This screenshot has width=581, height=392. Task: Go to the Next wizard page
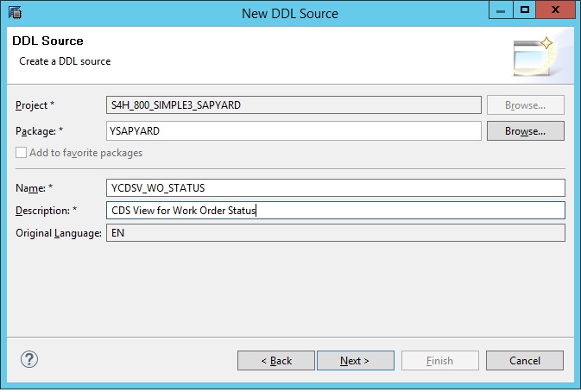point(356,361)
